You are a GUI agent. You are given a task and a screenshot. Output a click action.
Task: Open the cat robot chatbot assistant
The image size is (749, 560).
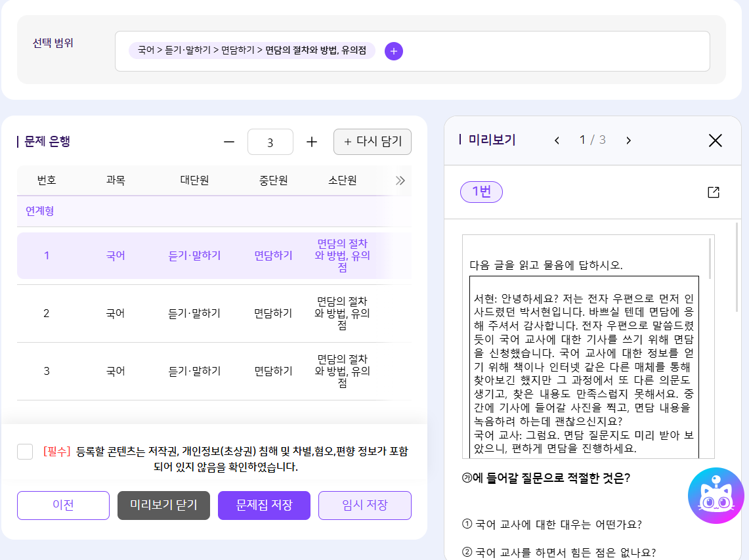[x=716, y=496]
